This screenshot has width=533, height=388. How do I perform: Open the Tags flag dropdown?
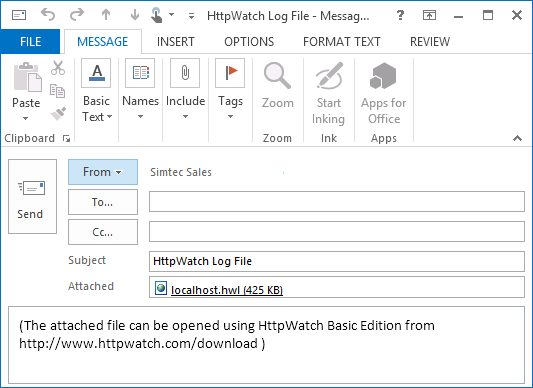tap(230, 90)
